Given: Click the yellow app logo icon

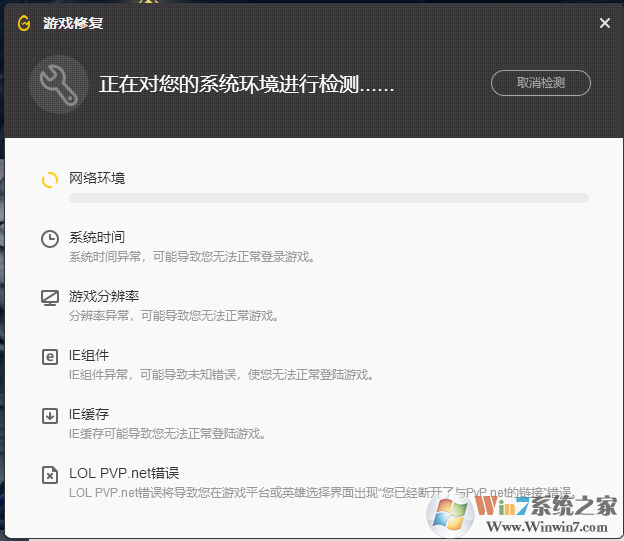Looking at the screenshot, I should tap(24, 23).
